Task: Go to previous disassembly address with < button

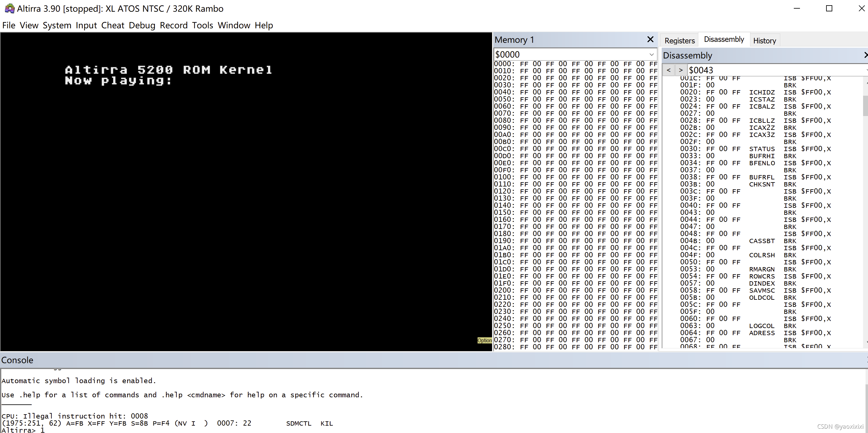Action: 668,70
